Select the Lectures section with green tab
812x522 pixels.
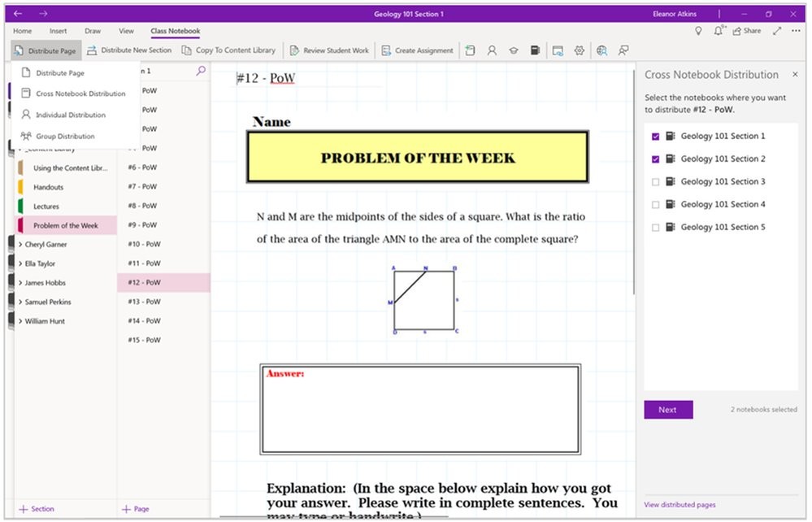pos(46,207)
